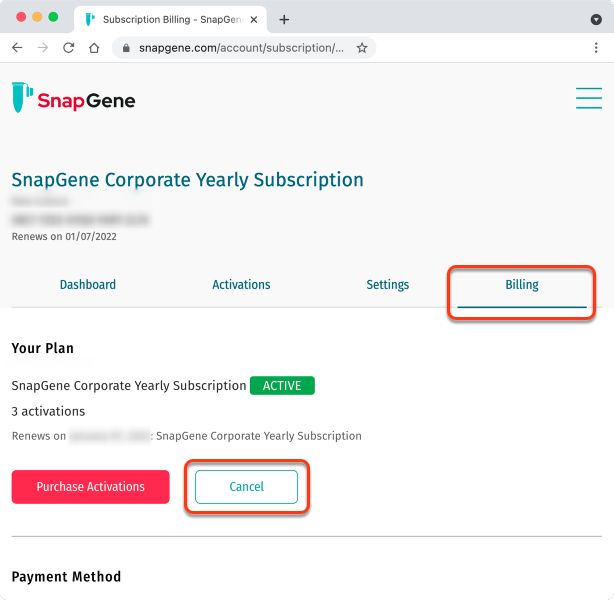Reload the page with the refresh icon

pyautogui.click(x=69, y=48)
